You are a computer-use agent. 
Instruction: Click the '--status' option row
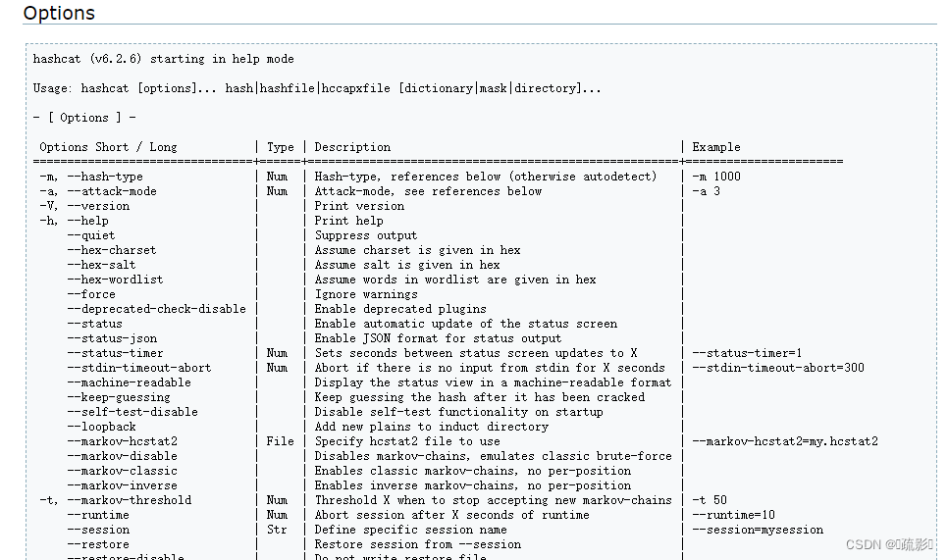95,324
